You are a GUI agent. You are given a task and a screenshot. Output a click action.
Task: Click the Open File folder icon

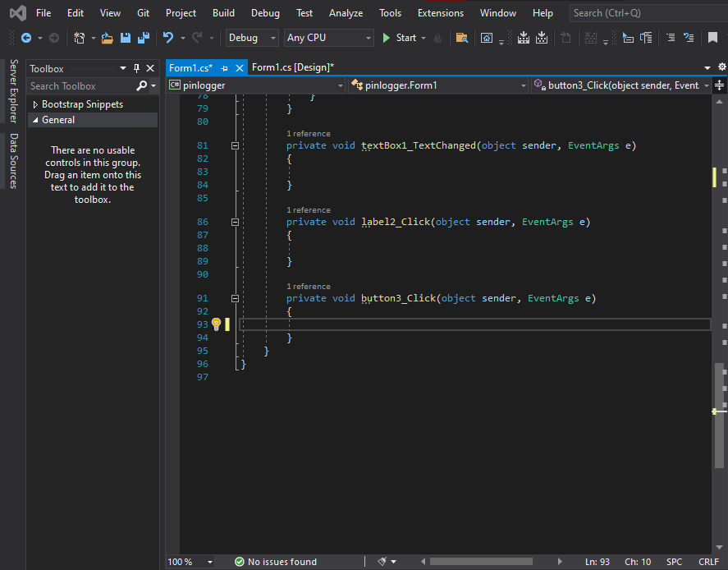click(x=107, y=38)
